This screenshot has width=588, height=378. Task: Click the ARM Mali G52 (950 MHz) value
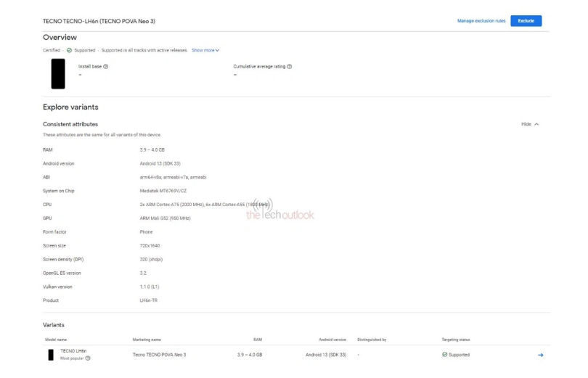pyautogui.click(x=165, y=218)
